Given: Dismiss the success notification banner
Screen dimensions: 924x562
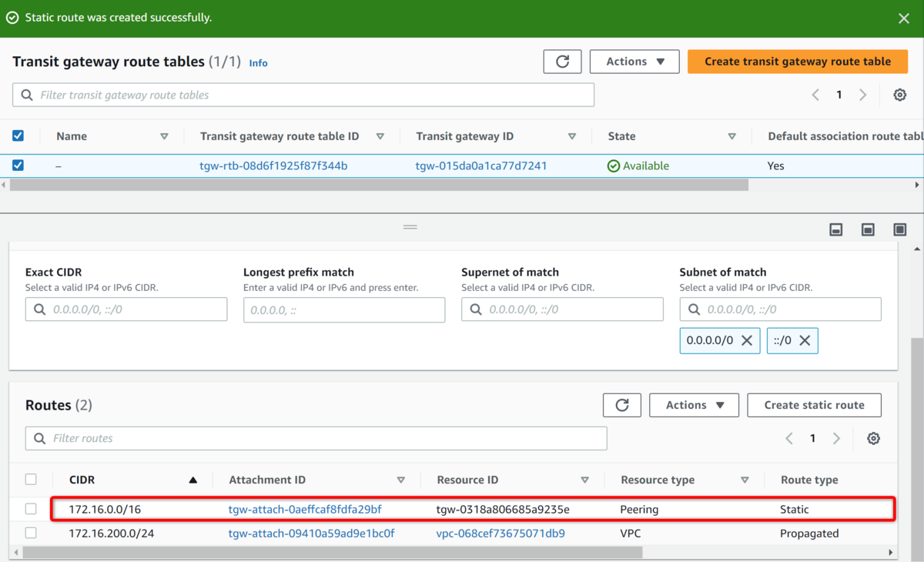Looking at the screenshot, I should (904, 18).
